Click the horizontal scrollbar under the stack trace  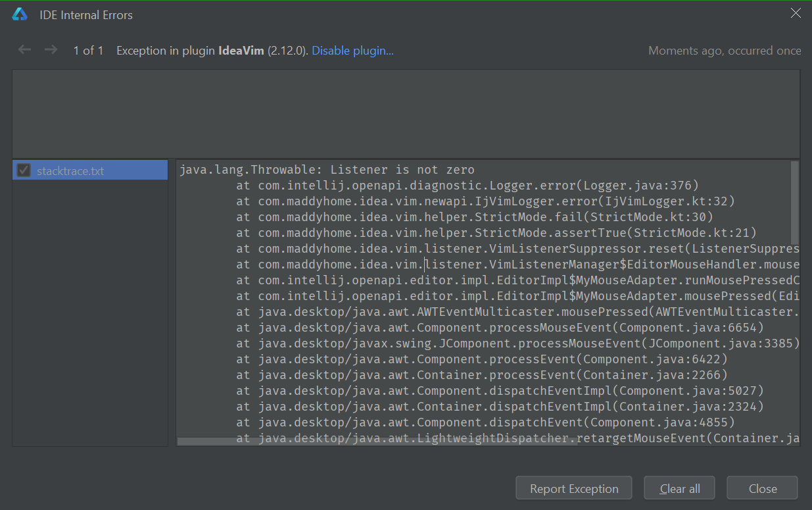377,442
